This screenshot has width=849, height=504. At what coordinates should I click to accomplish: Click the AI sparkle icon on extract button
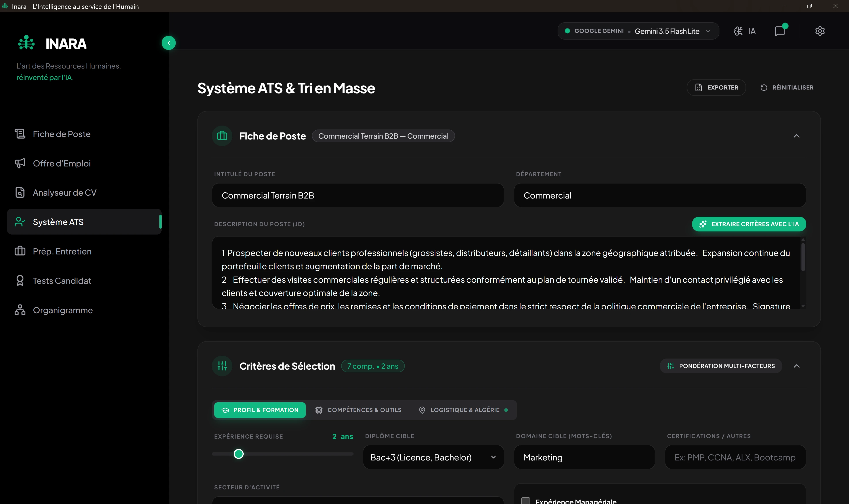click(x=703, y=224)
